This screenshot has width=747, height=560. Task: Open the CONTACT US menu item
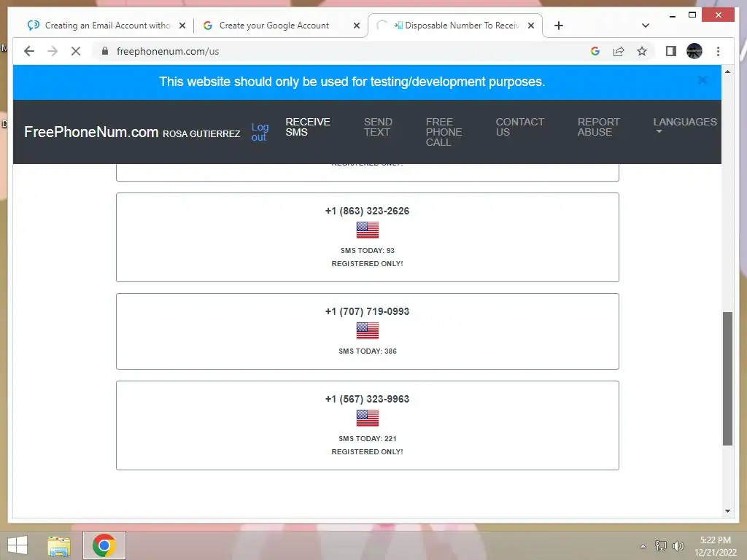tap(519, 127)
